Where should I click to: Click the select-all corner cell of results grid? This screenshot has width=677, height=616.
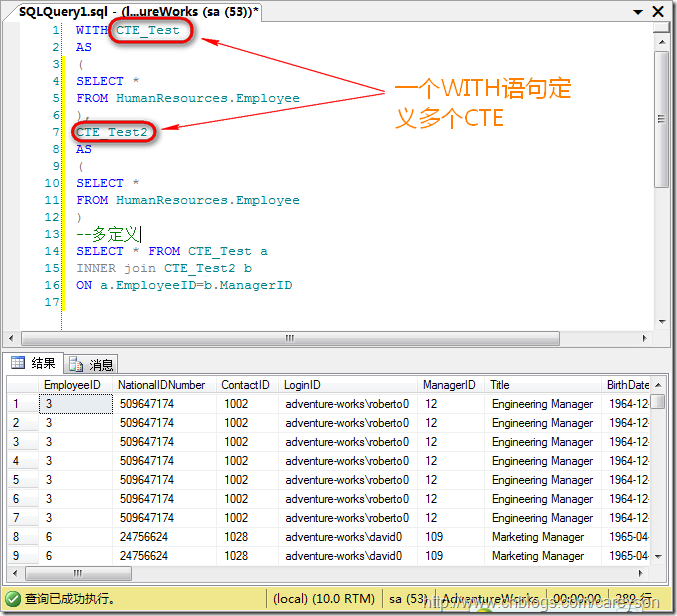22,385
